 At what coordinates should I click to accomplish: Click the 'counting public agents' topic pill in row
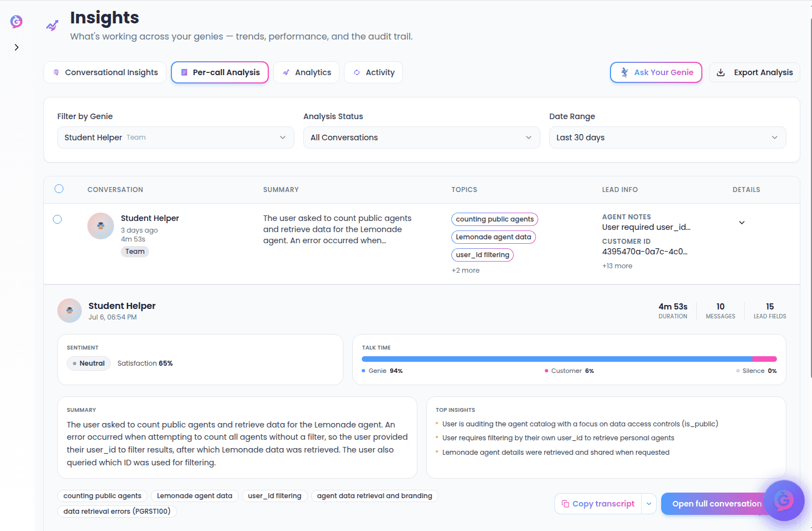pyautogui.click(x=495, y=219)
